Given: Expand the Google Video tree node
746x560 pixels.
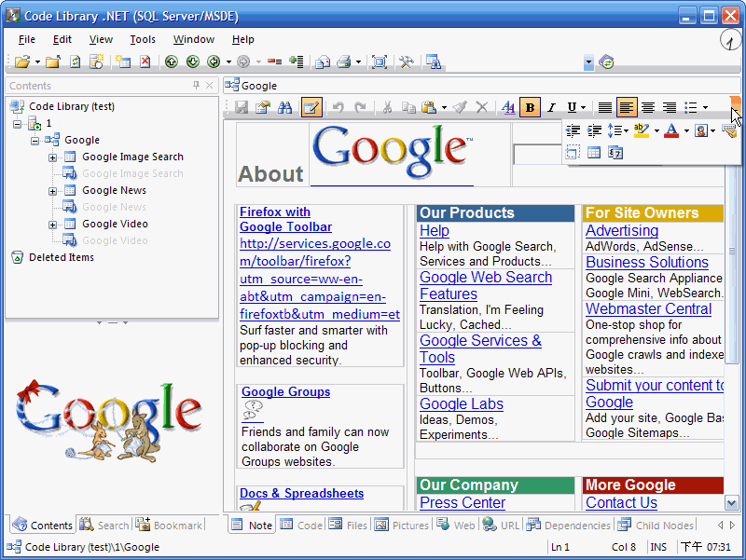Looking at the screenshot, I should point(53,225).
